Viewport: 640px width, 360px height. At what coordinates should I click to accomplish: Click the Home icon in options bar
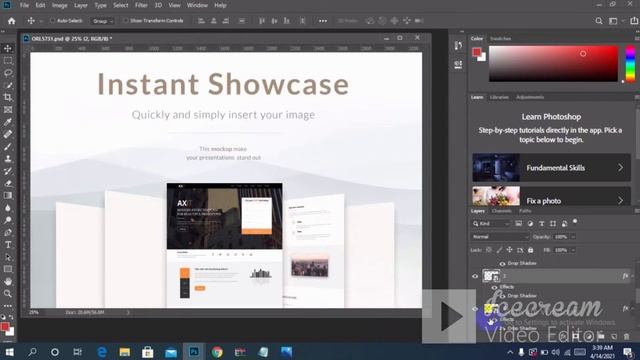point(11,21)
